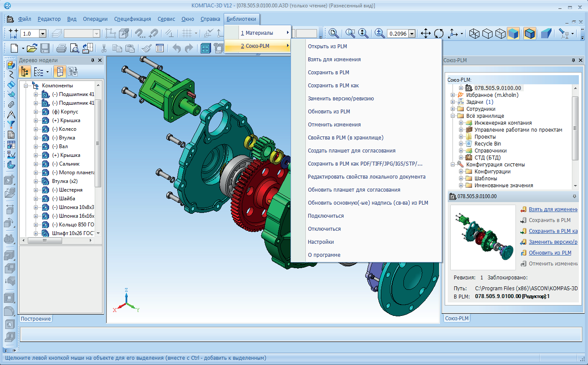Select the paperclip Mates icon

click(11, 105)
